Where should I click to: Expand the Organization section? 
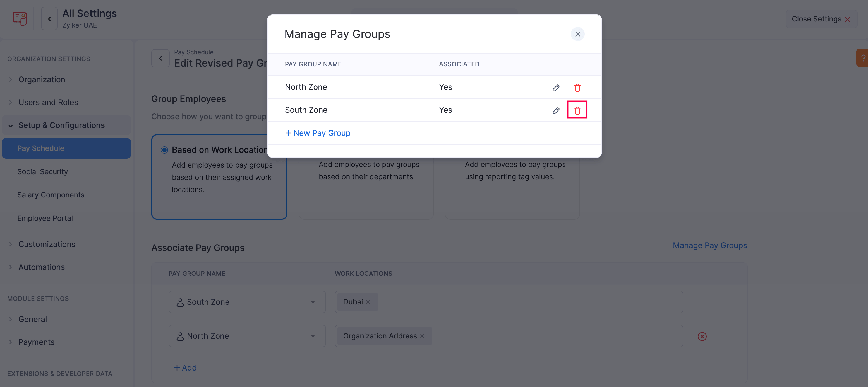tap(42, 79)
